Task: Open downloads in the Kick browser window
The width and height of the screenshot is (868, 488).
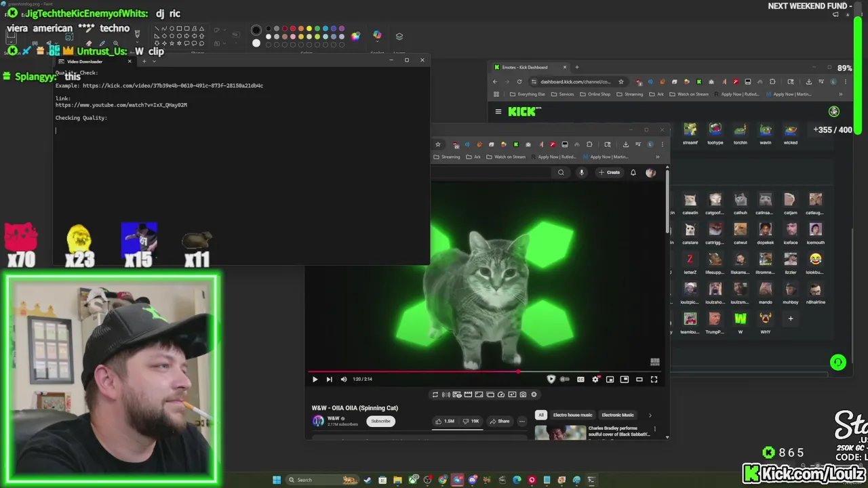Action: [808, 82]
